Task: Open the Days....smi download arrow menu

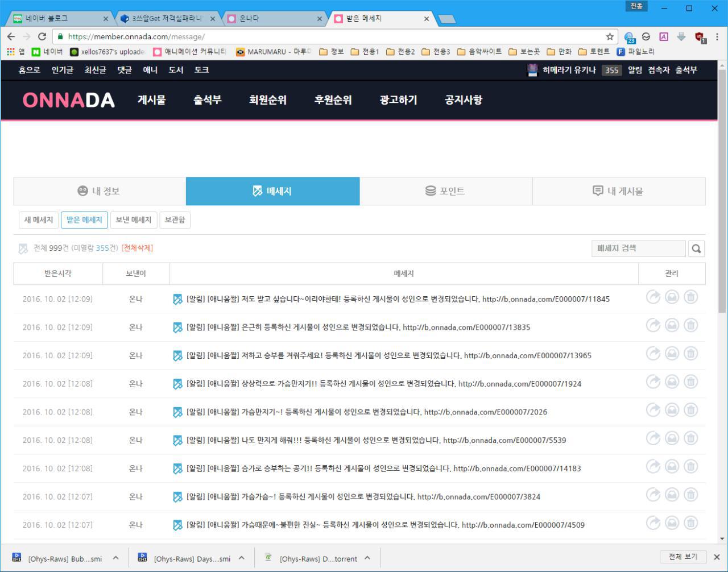Action: [x=241, y=558]
